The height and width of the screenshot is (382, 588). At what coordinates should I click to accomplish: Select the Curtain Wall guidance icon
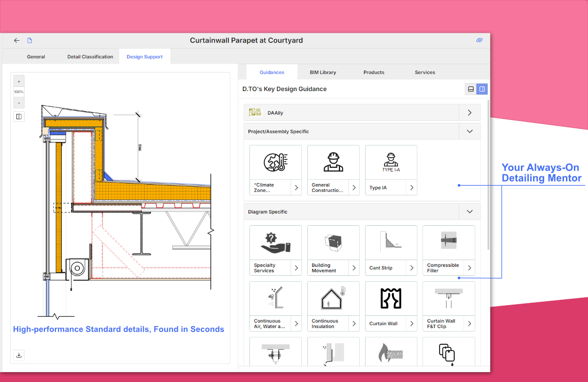(x=391, y=298)
